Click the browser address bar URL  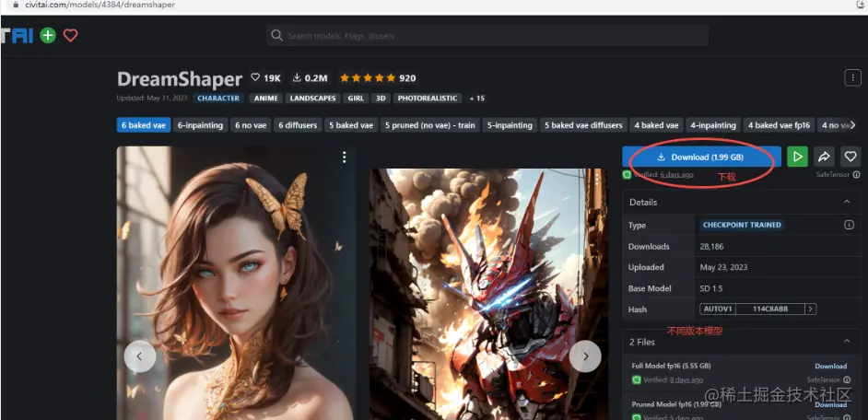point(100,5)
